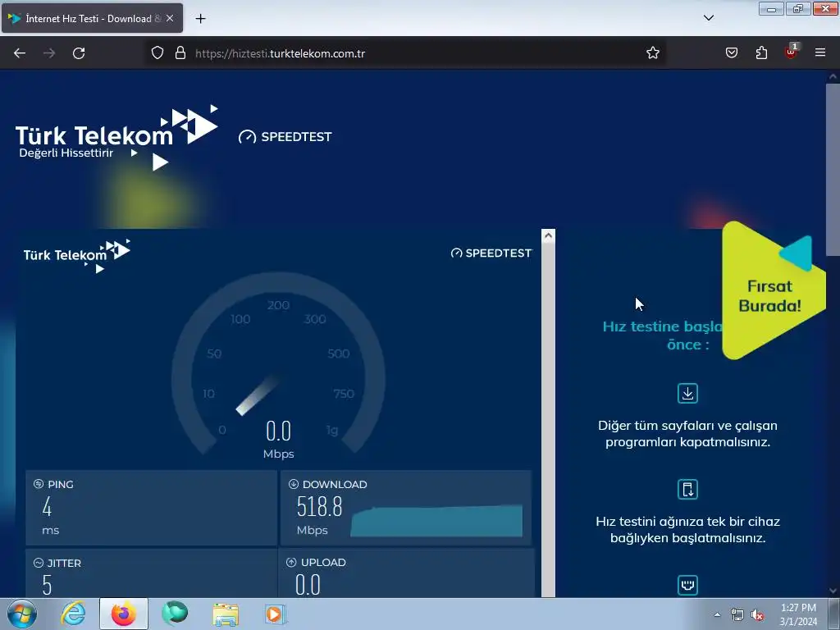The height and width of the screenshot is (630, 840).
Task: Bookmark this page with the star
Action: (x=652, y=53)
